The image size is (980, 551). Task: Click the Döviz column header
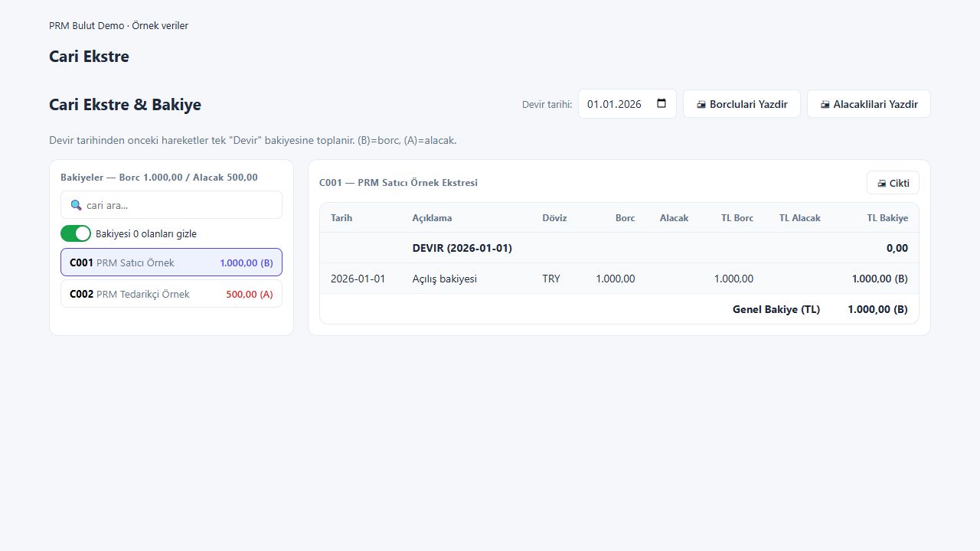pos(554,218)
